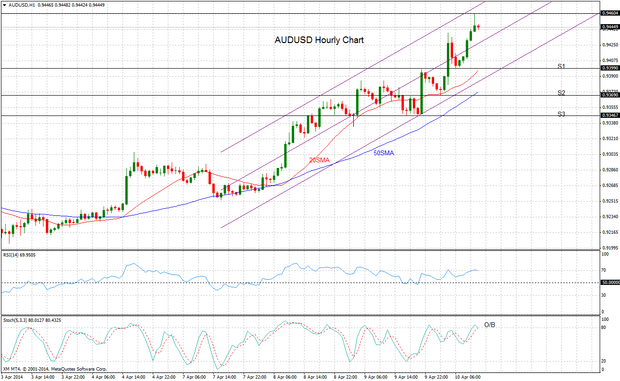The height and width of the screenshot is (381, 620).
Task: Click the S3 price tag on the axis
Action: (x=609, y=115)
